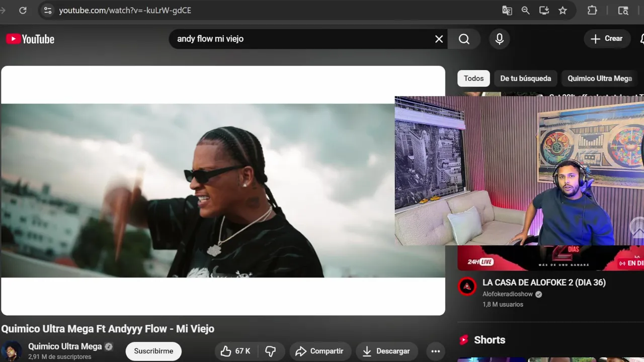Click the verified badge next to Quimico Ultra Mega
This screenshot has width=644, height=362.
pos(109,346)
